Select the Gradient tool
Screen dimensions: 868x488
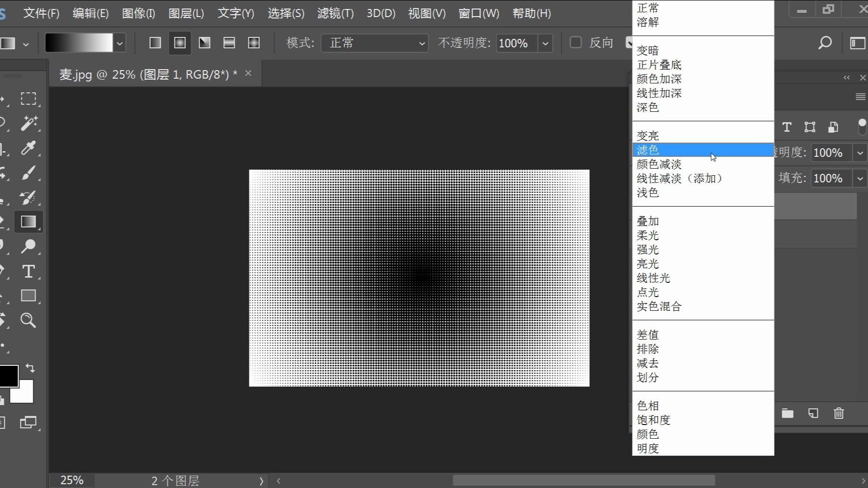[x=28, y=222]
